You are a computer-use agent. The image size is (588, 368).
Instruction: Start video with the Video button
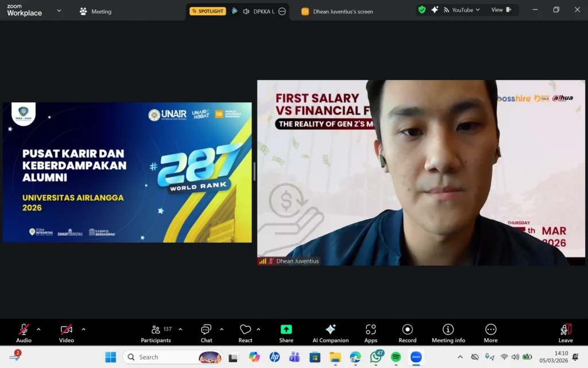click(x=67, y=333)
